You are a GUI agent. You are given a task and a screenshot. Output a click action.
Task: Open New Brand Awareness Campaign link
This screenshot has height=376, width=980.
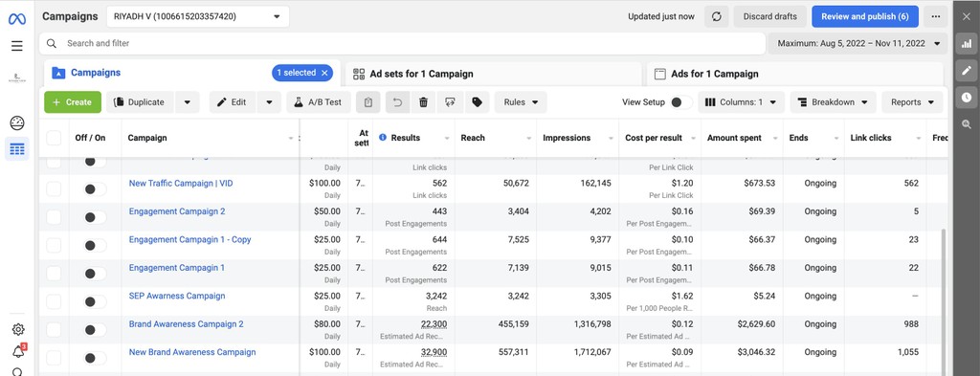click(192, 352)
